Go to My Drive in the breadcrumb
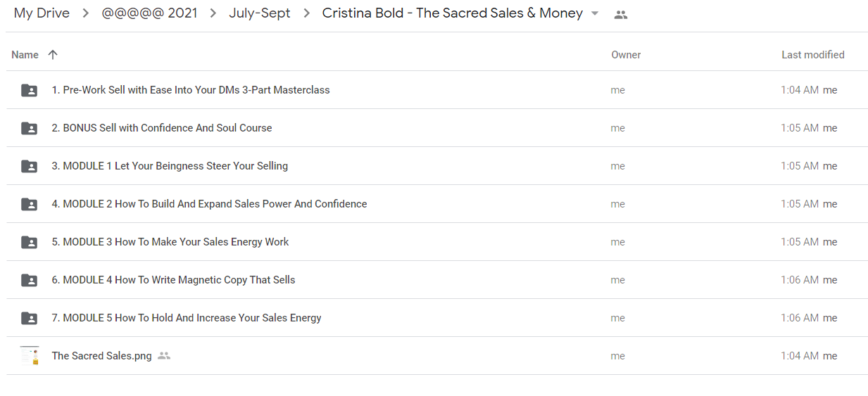This screenshot has width=868, height=396. (42, 13)
